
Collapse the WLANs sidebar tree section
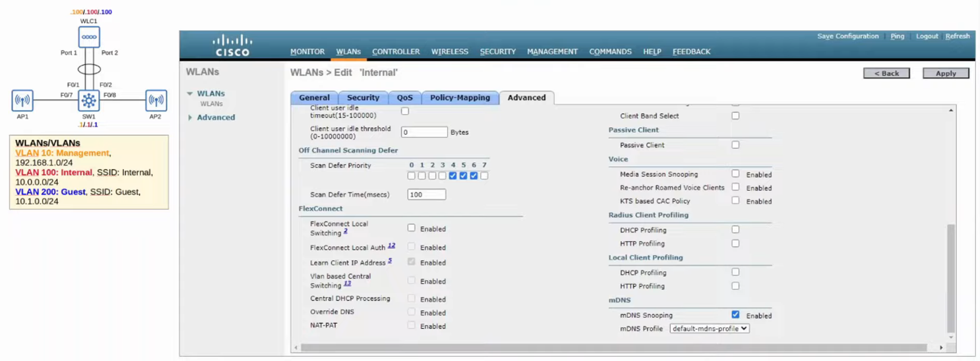coord(190,94)
